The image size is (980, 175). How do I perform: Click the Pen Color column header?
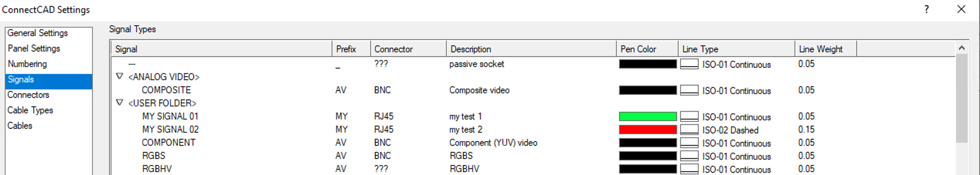click(638, 49)
